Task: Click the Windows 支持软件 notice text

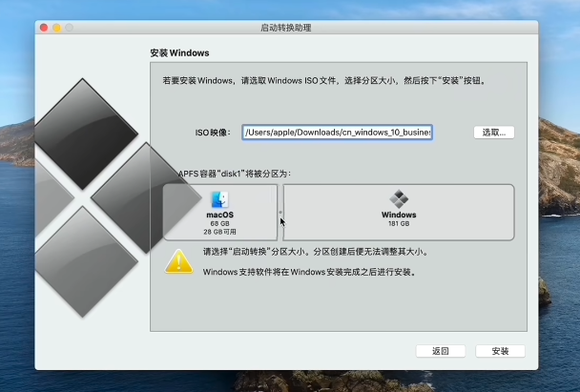Action: tap(309, 272)
